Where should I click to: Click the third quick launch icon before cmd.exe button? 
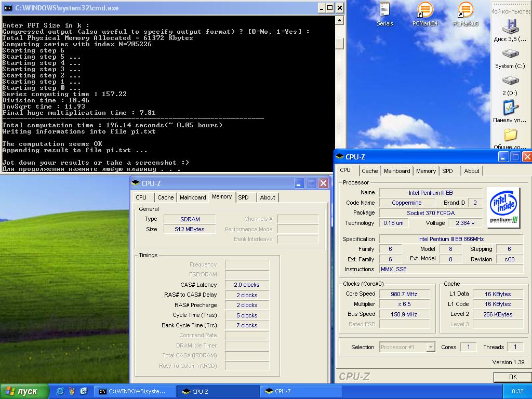pyautogui.click(x=84, y=391)
